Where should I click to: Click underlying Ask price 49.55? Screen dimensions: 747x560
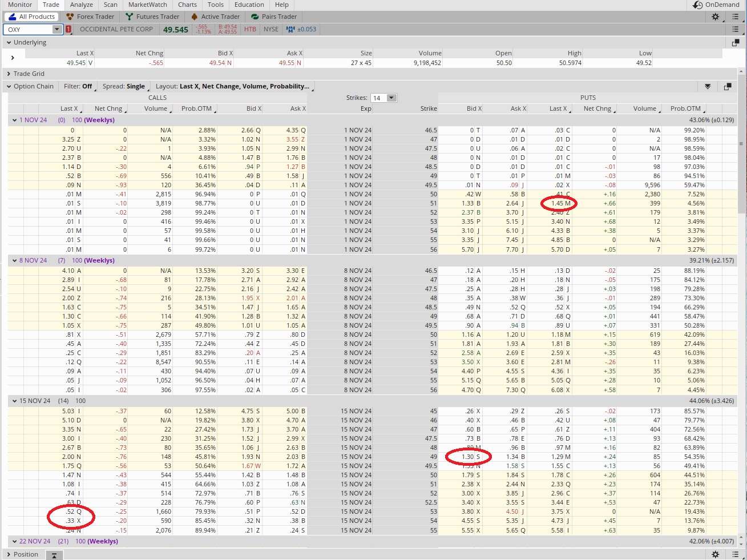(x=286, y=63)
